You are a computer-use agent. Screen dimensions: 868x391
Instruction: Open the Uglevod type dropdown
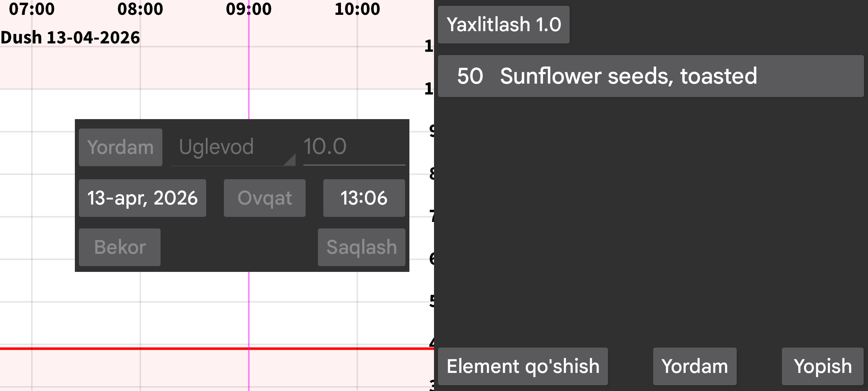(x=233, y=147)
